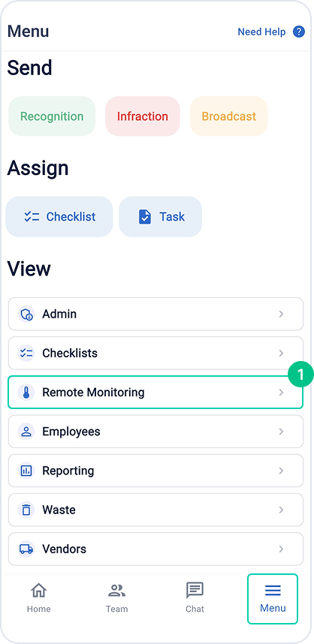Click the Need Help question mark icon
Image resolution: width=314 pixels, height=644 pixels.
(x=299, y=32)
